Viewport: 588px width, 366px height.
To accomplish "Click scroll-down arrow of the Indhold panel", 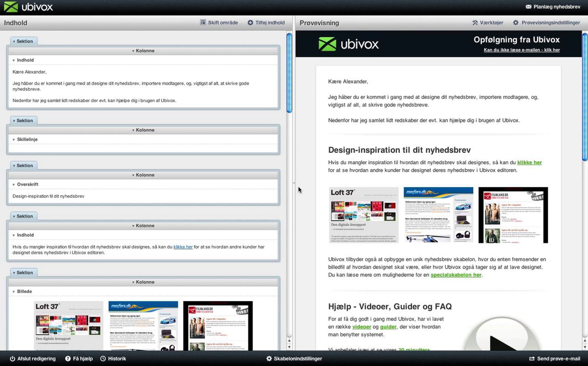I will click(x=289, y=347).
